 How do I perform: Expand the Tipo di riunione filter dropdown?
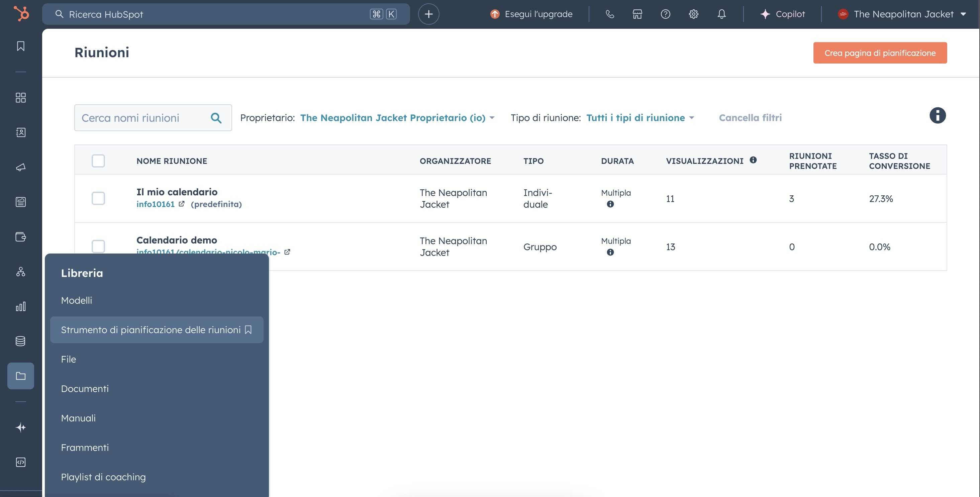pyautogui.click(x=640, y=118)
